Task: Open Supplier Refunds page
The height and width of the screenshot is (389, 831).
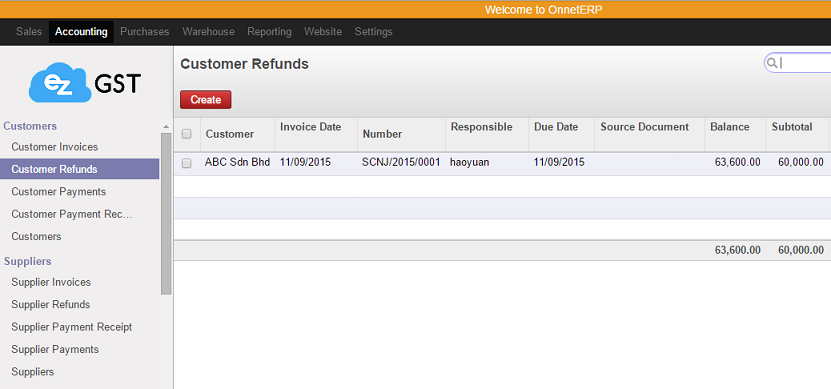Action: [51, 304]
